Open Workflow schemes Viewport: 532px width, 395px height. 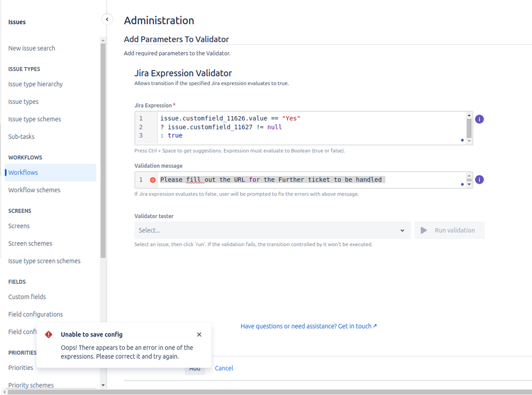click(x=34, y=190)
